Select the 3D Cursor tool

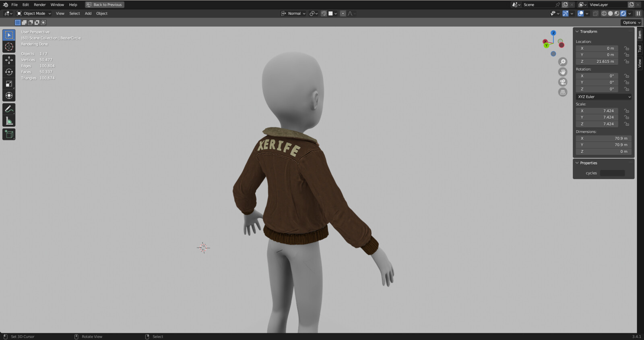[9, 47]
